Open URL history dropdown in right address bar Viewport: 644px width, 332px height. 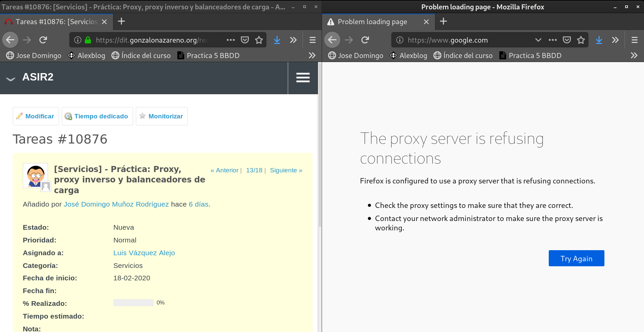[x=538, y=40]
